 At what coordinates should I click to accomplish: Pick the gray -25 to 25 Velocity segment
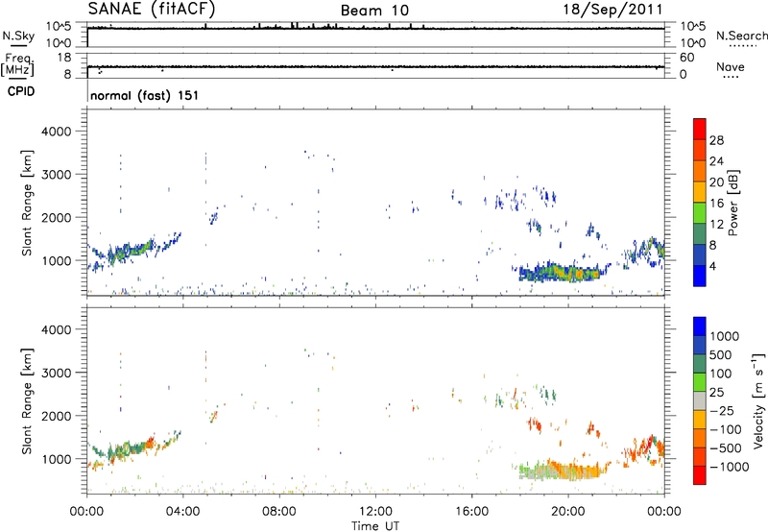coord(700,400)
